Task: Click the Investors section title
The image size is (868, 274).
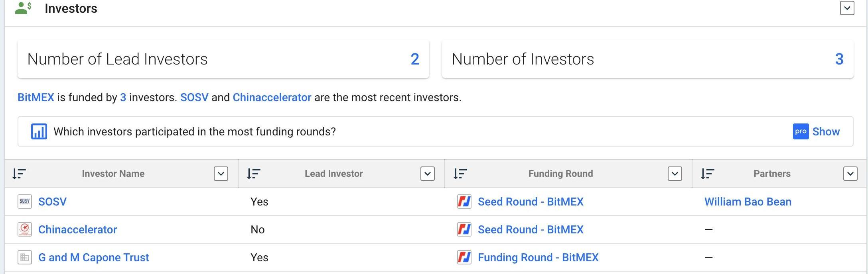Action: click(x=71, y=8)
